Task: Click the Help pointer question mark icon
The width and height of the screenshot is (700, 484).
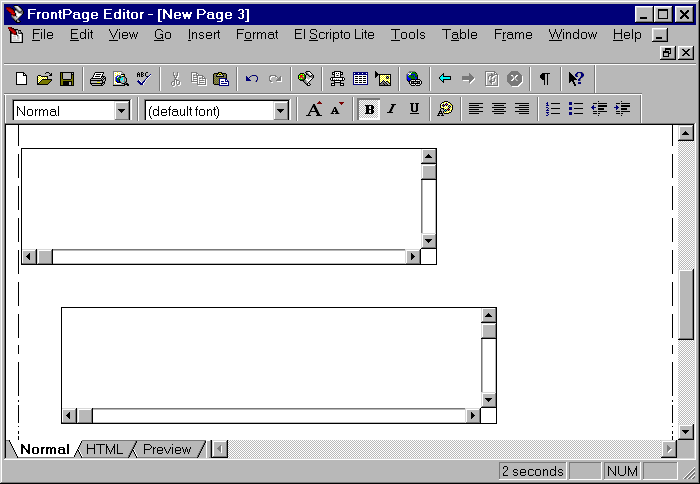Action: [576, 79]
